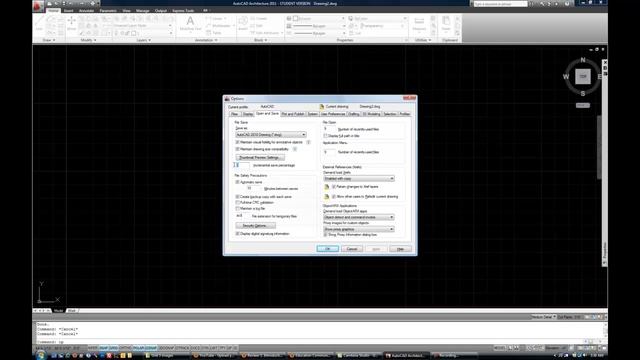Click Help in the Options dialog
Viewport: 640px width, 360px height.
[400, 249]
